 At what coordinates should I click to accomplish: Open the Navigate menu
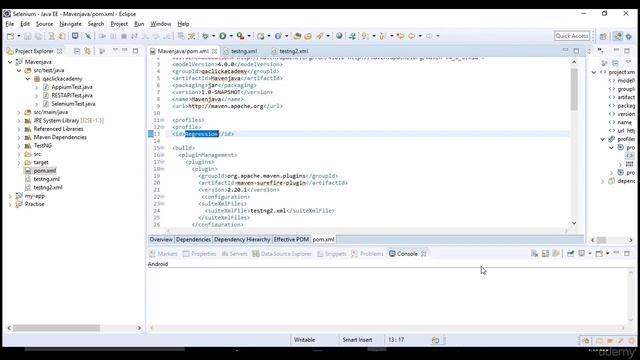[x=70, y=24]
